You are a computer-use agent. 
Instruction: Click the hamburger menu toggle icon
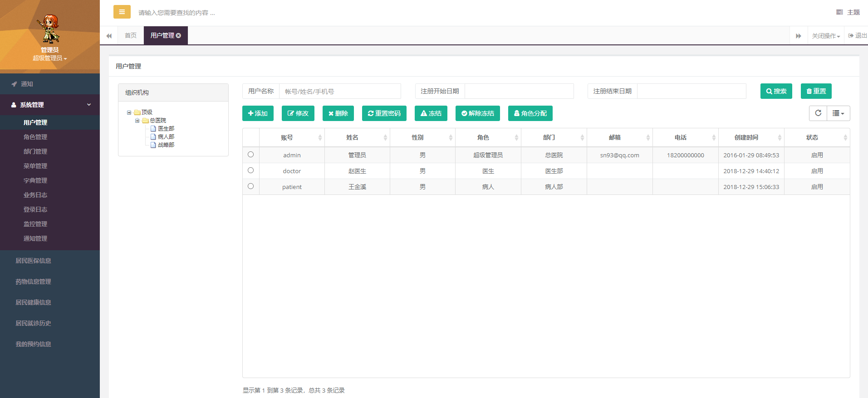tap(122, 12)
